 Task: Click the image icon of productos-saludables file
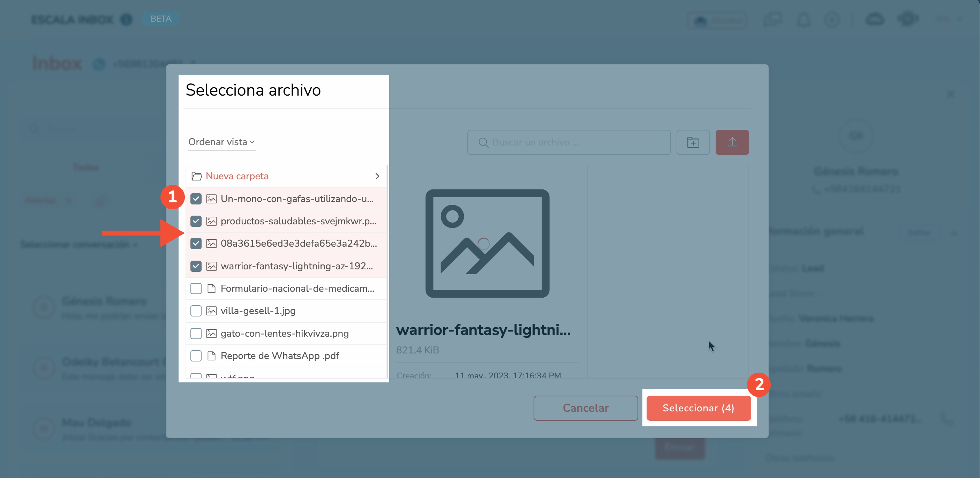[x=211, y=221]
